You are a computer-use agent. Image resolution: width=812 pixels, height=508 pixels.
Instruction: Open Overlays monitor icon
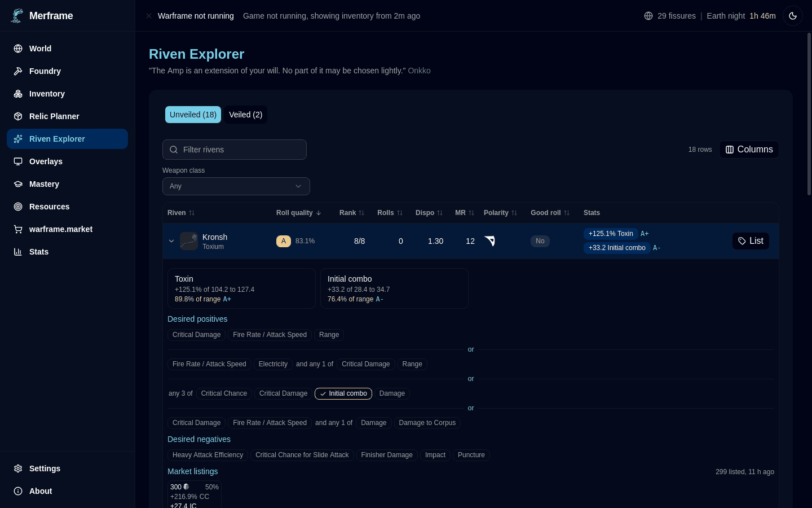pos(18,161)
